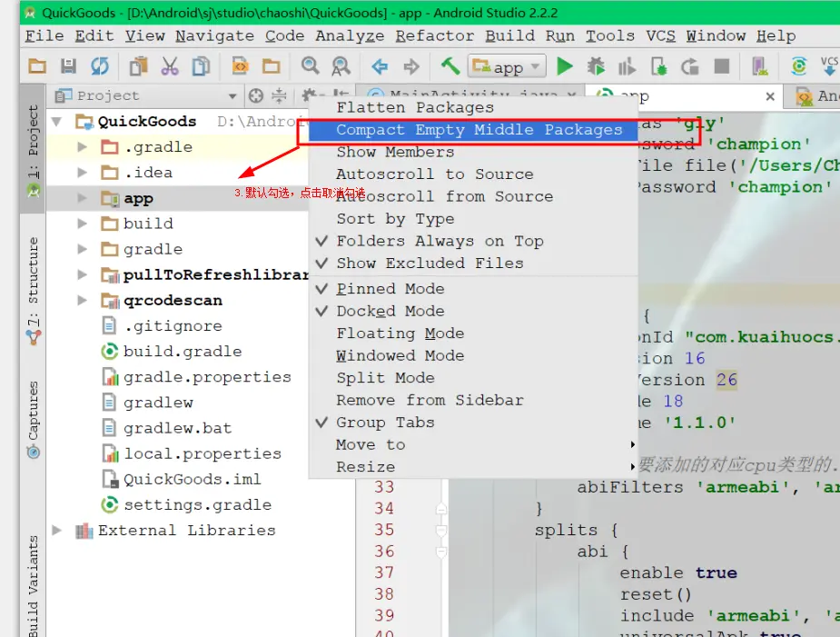The width and height of the screenshot is (840, 637).
Task: Uncheck Group Tabs option
Action: click(x=473, y=423)
